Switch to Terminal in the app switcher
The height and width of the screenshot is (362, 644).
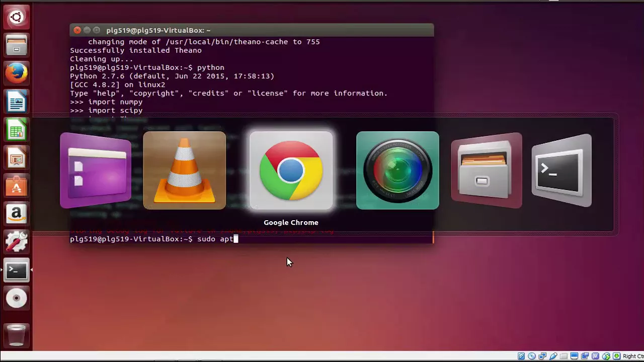click(x=561, y=170)
